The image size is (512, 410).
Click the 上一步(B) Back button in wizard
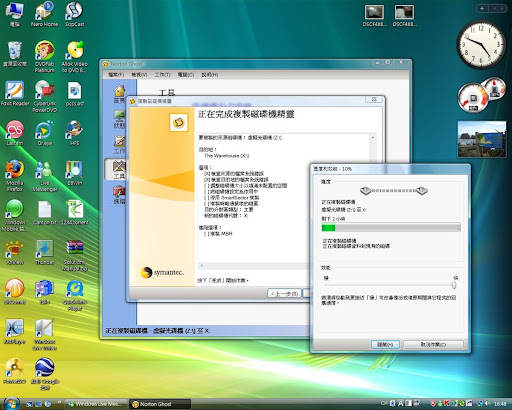pyautogui.click(x=284, y=294)
